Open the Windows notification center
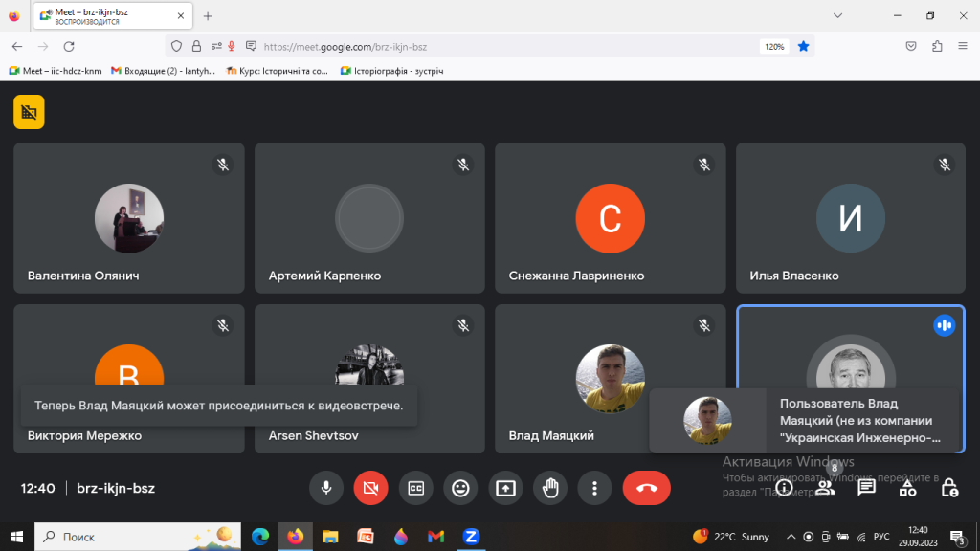This screenshot has width=980, height=551. click(x=958, y=537)
